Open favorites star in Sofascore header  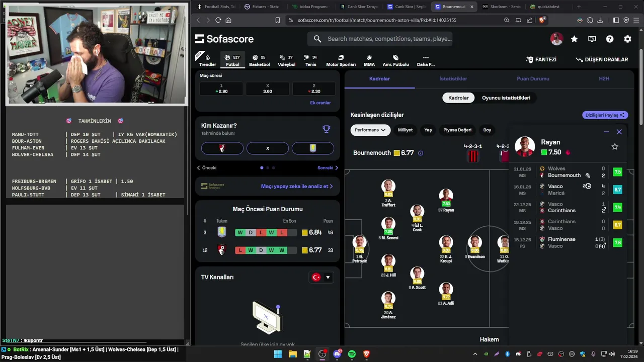pyautogui.click(x=574, y=39)
